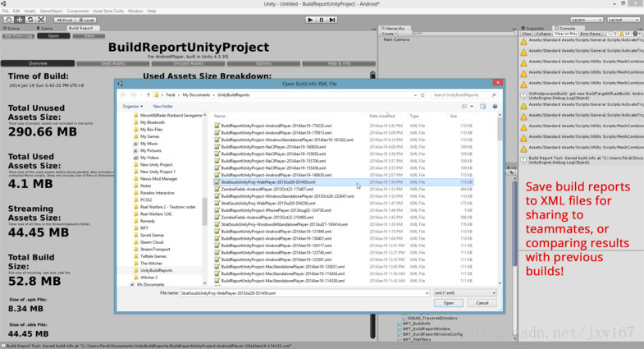This screenshot has width=644, height=349.
Task: Sort files by the Name column
Action: tap(219, 117)
